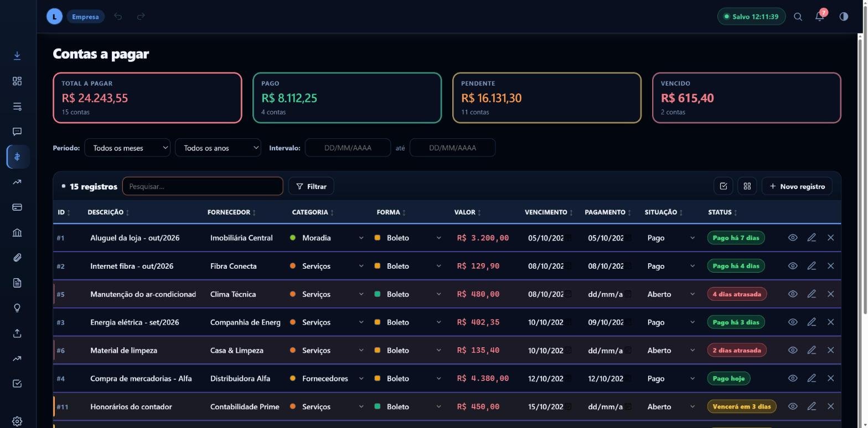Viewport: 868px width, 428px height.
Task: Select the dollar sign icon in the sidebar
Action: pyautogui.click(x=17, y=156)
